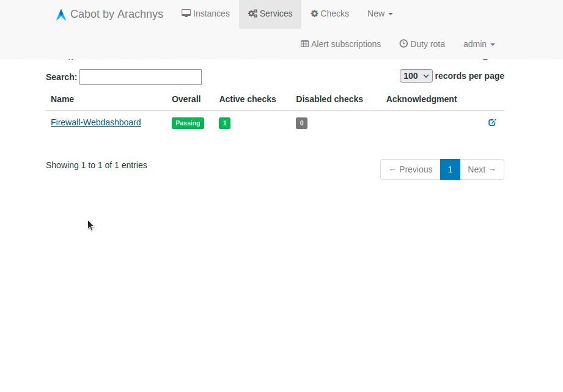Image resolution: width=563 pixels, height=392 pixels.
Task: Click the Cabot by Arachnys logo icon
Action: click(x=61, y=14)
